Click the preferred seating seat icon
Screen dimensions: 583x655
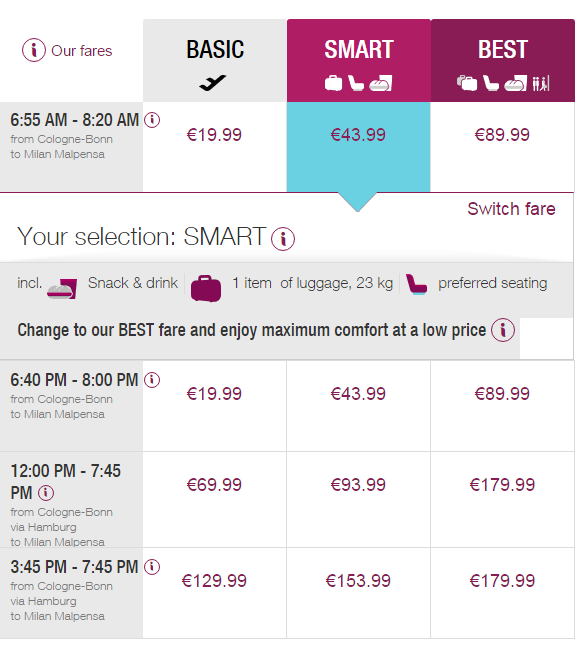tap(416, 284)
